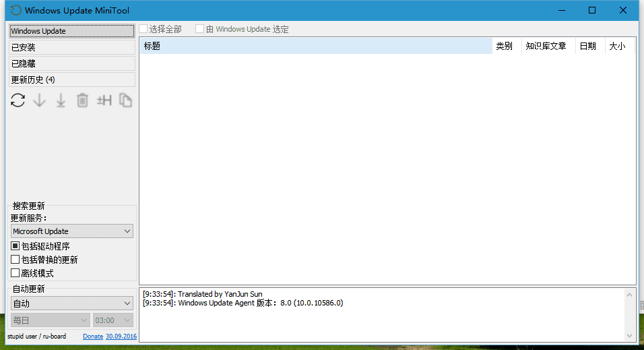
Task: Click the Donate link
Action: click(x=93, y=336)
